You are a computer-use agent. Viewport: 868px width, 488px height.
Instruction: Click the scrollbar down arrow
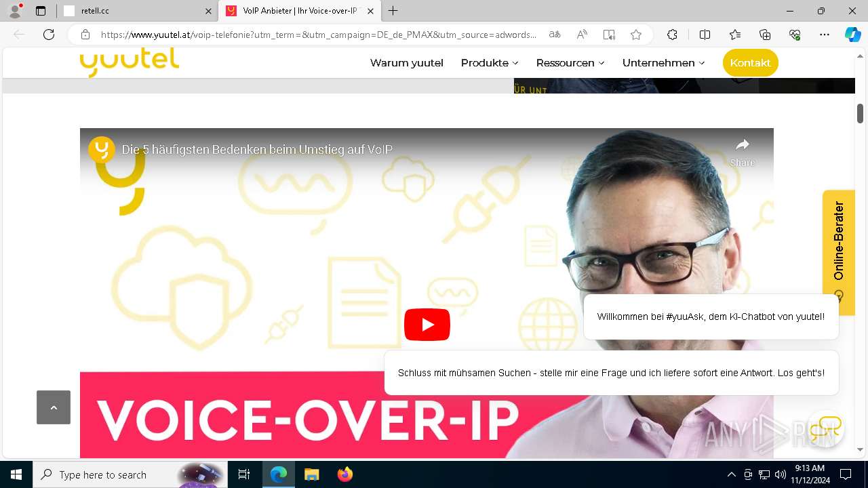pyautogui.click(x=860, y=449)
